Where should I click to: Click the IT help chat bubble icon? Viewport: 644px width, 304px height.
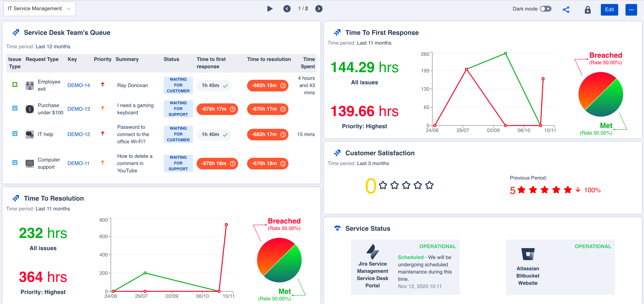(x=30, y=134)
